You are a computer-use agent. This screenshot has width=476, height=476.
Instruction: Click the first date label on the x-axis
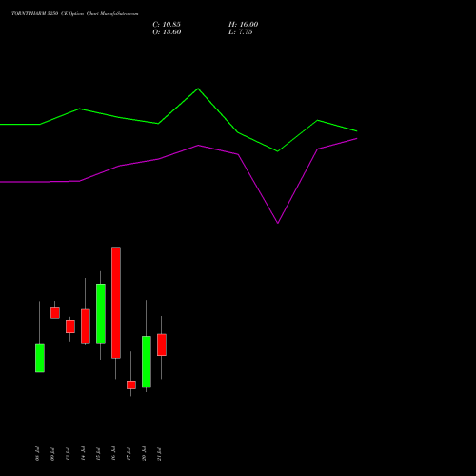pyautogui.click(x=37, y=454)
